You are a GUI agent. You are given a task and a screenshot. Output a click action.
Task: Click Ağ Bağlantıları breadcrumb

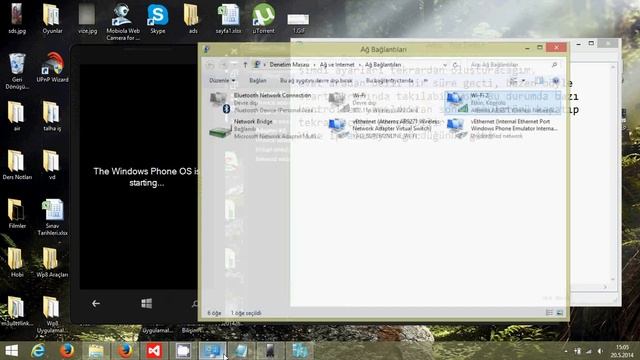point(383,64)
